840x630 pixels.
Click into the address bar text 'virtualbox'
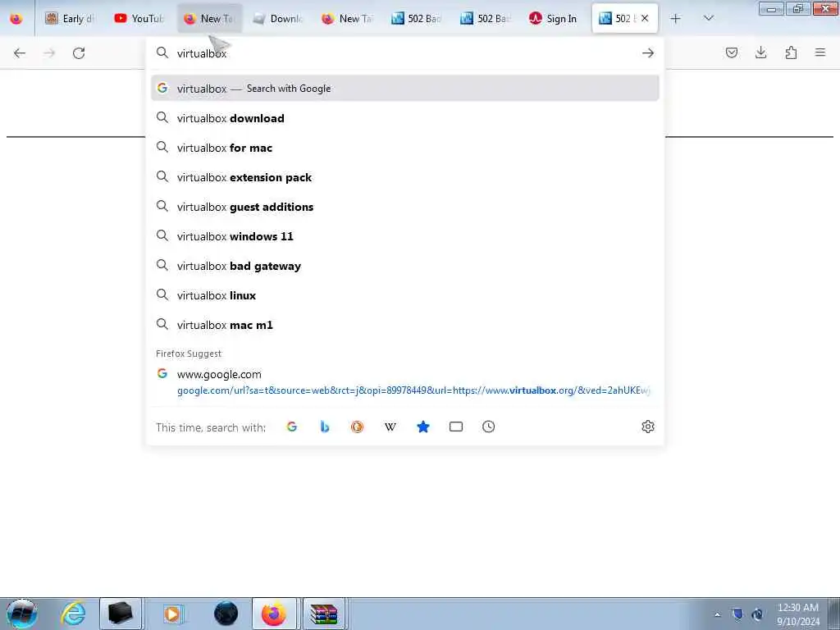pyautogui.click(x=202, y=53)
